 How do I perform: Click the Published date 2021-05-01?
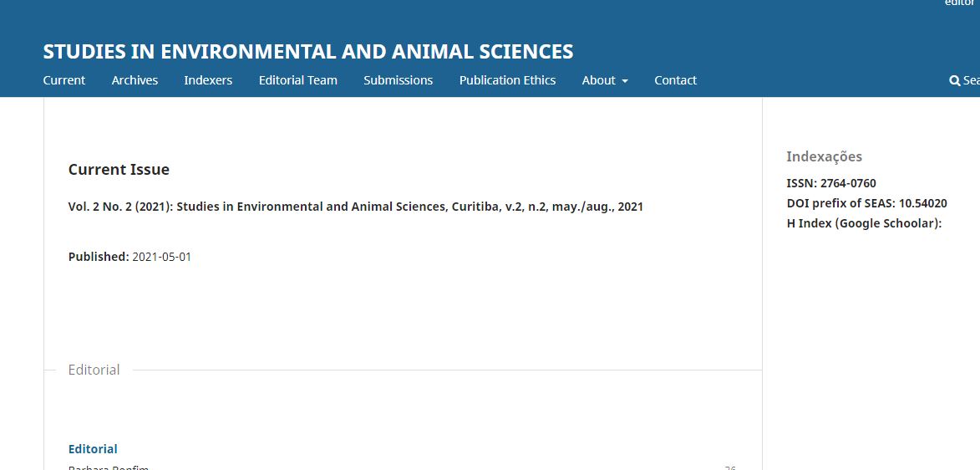pyautogui.click(x=161, y=257)
